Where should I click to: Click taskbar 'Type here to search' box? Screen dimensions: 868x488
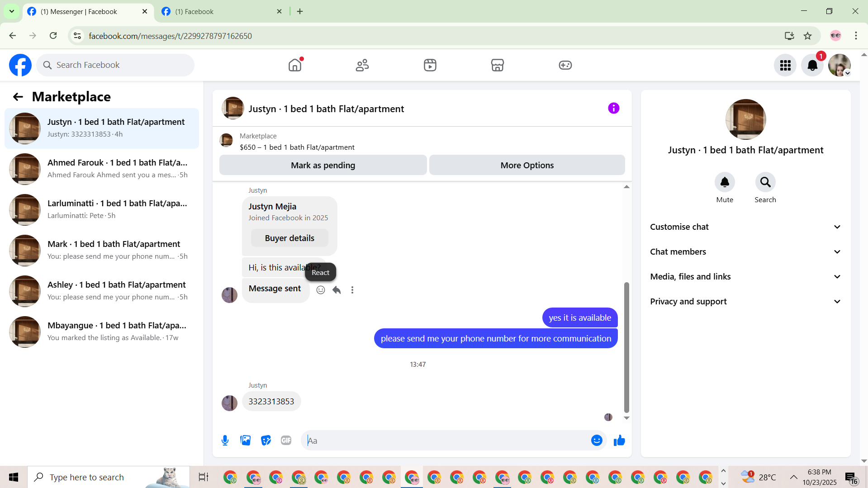[x=109, y=477]
